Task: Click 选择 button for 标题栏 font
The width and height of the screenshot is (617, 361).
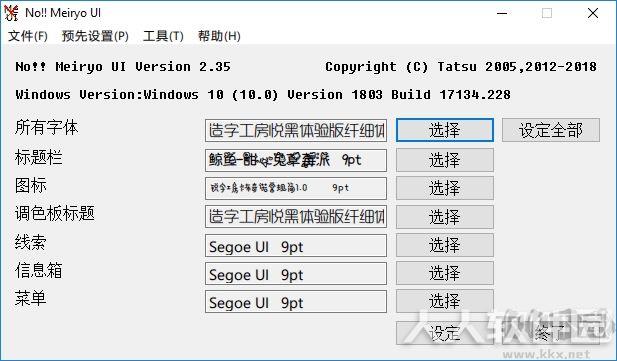Action: point(445,160)
